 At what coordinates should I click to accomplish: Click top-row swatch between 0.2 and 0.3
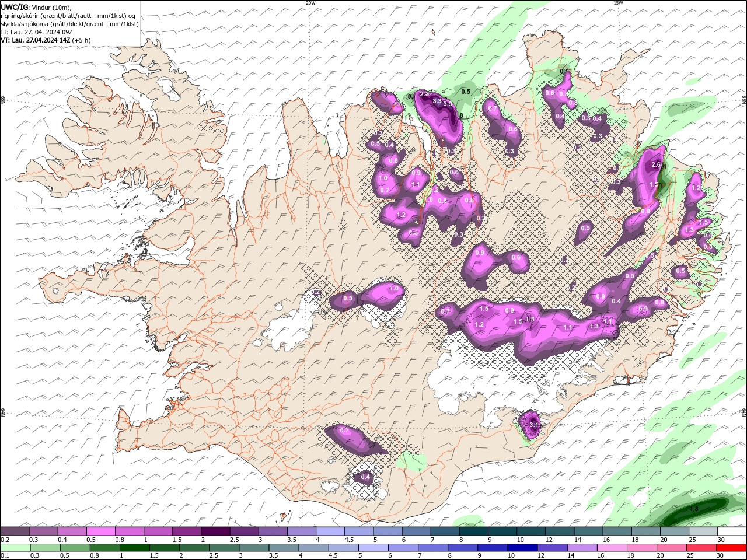15,531
